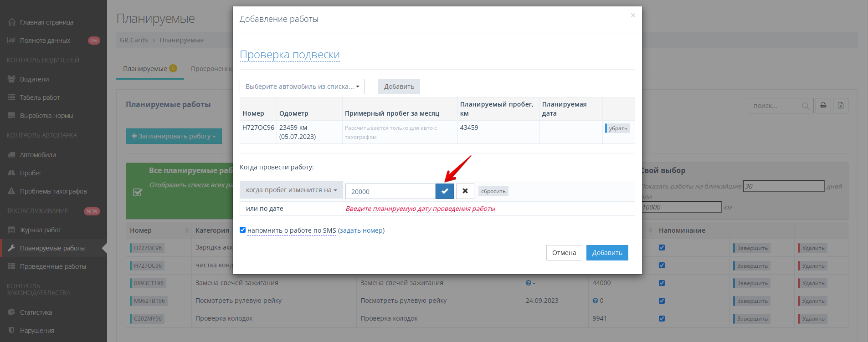Click the print icon near search

coord(823,106)
